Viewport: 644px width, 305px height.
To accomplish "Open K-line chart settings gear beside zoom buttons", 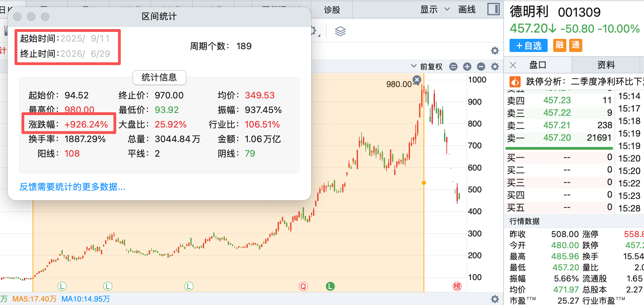I will [495, 67].
